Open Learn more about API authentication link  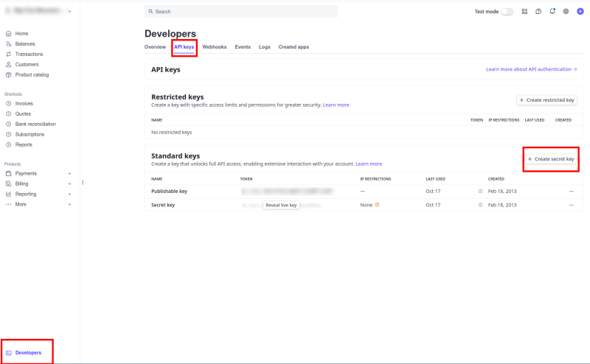coord(531,69)
